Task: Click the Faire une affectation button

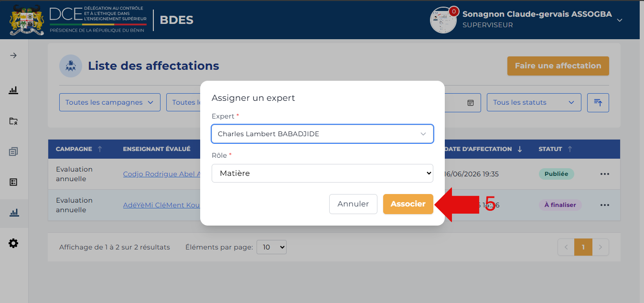Action: [x=558, y=66]
